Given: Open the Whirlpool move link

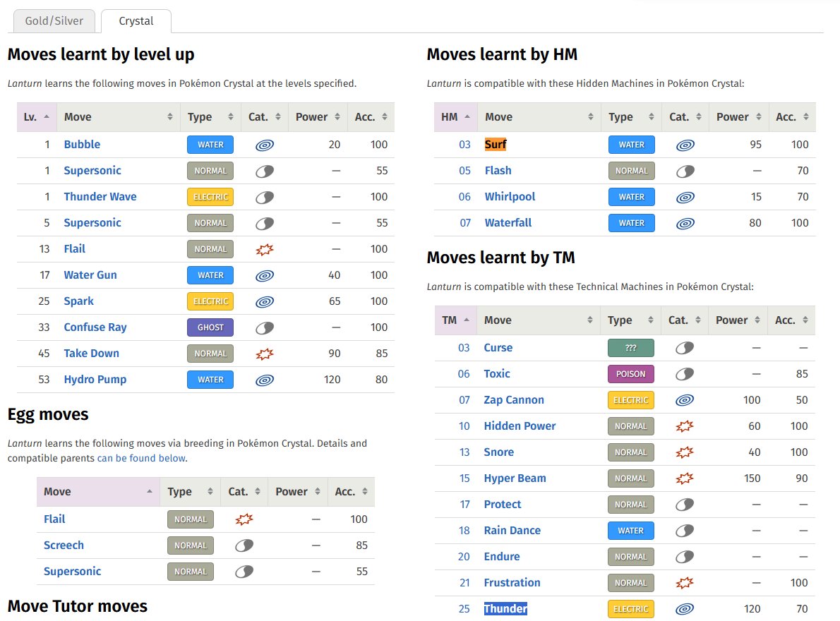Looking at the screenshot, I should [510, 197].
